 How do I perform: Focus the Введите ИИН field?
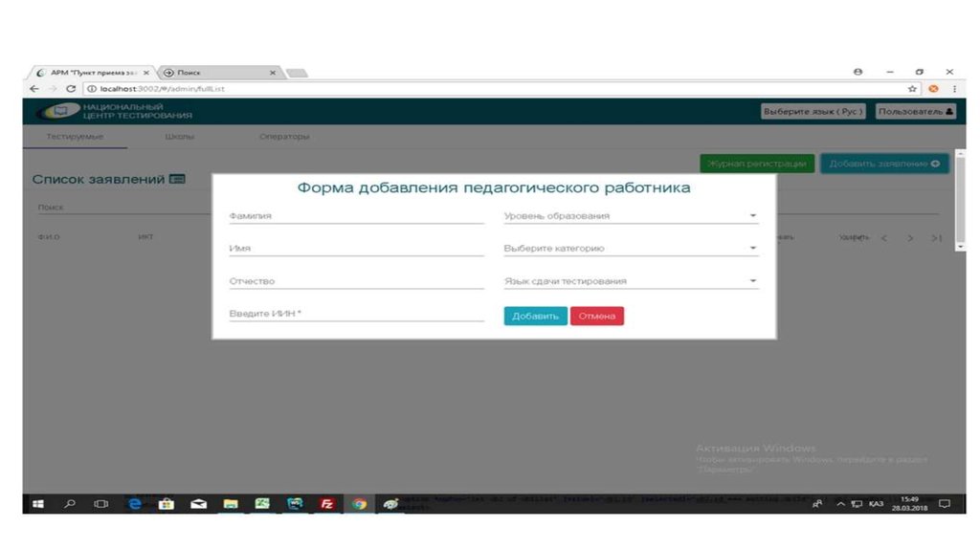tap(356, 314)
